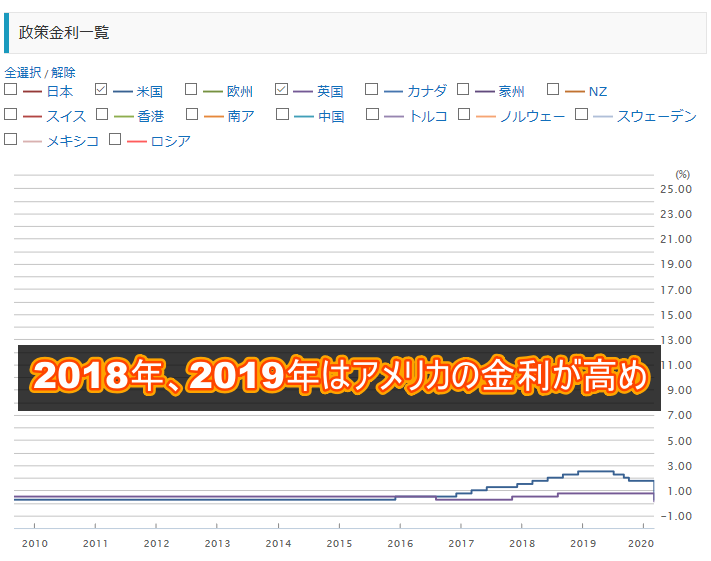Enable the 中国 checkbox

point(282,114)
